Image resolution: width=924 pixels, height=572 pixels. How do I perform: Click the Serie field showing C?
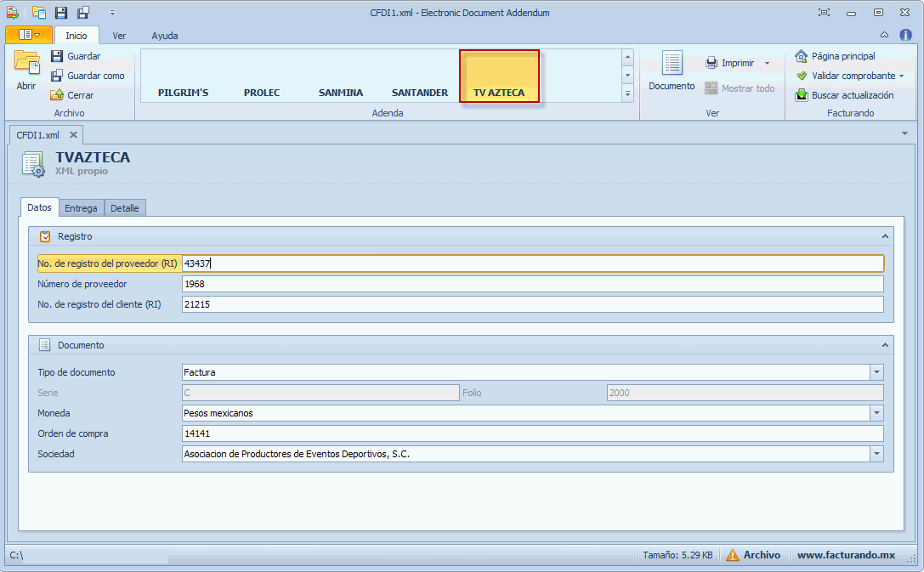click(x=320, y=393)
